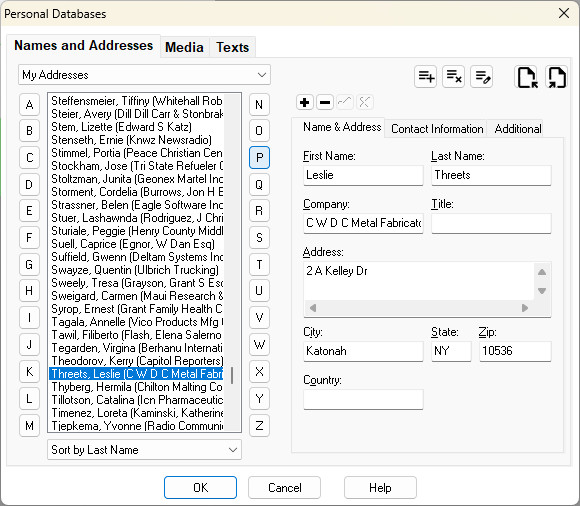The height and width of the screenshot is (506, 580).
Task: Switch to the Media tab
Action: (184, 47)
